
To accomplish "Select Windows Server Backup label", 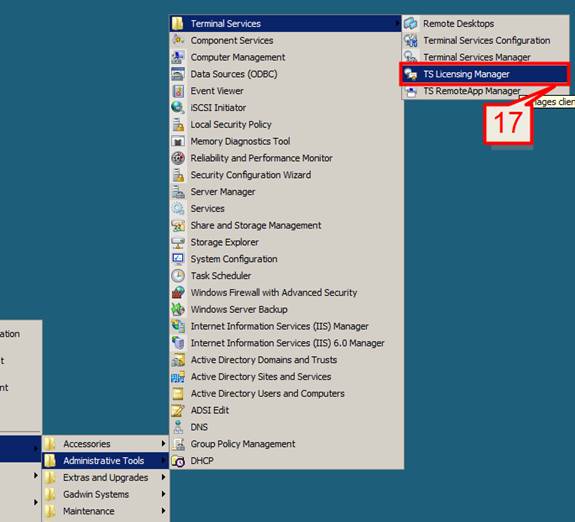I will [239, 310].
